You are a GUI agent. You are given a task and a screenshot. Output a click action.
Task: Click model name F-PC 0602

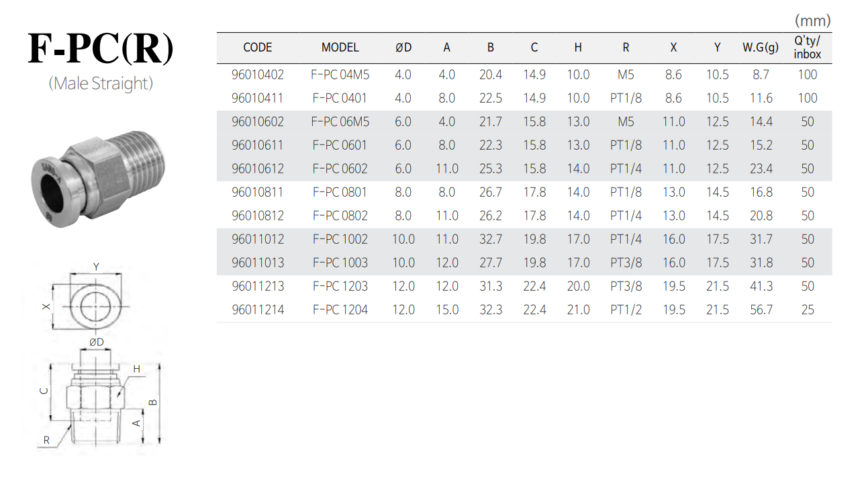[x=340, y=169]
